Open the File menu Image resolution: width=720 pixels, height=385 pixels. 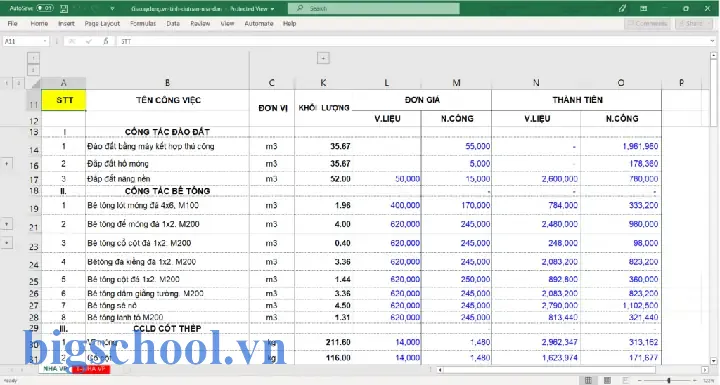[12, 23]
